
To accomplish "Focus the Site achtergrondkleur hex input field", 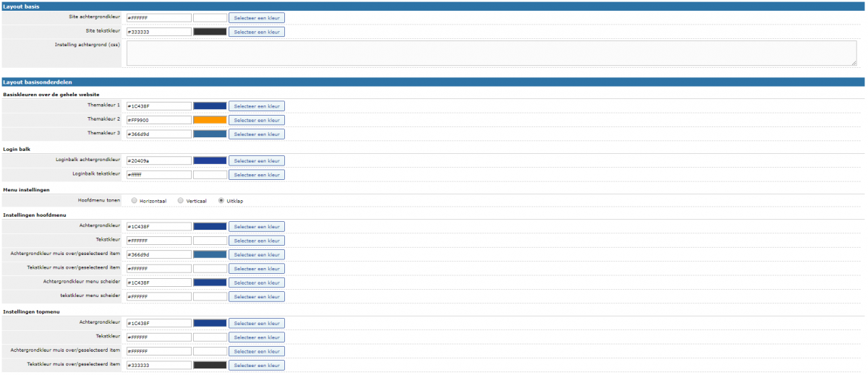I will [159, 17].
